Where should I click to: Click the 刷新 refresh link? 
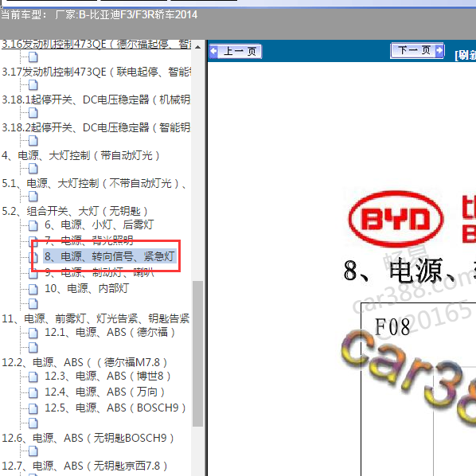click(x=465, y=55)
